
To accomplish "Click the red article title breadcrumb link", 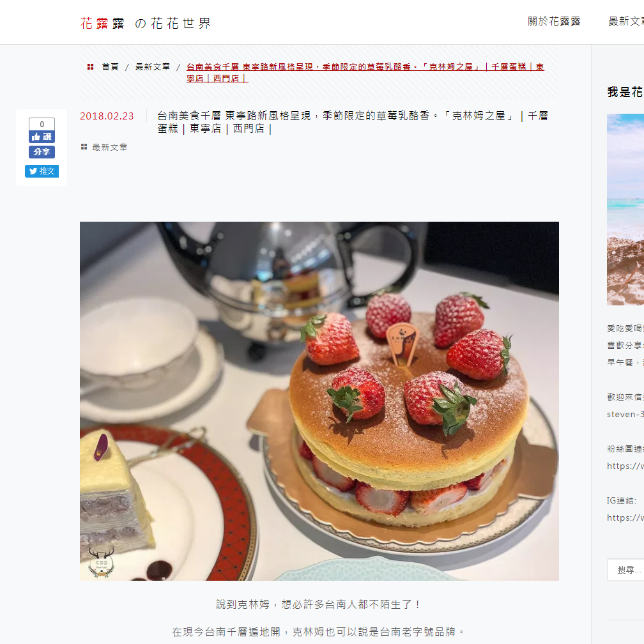I will pyautogui.click(x=365, y=72).
